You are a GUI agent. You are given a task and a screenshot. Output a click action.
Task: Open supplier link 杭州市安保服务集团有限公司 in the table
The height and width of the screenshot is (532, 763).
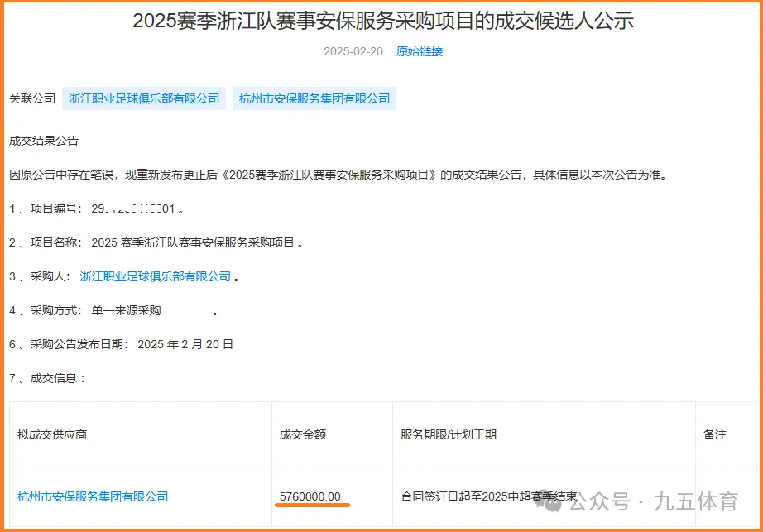pyautogui.click(x=93, y=496)
